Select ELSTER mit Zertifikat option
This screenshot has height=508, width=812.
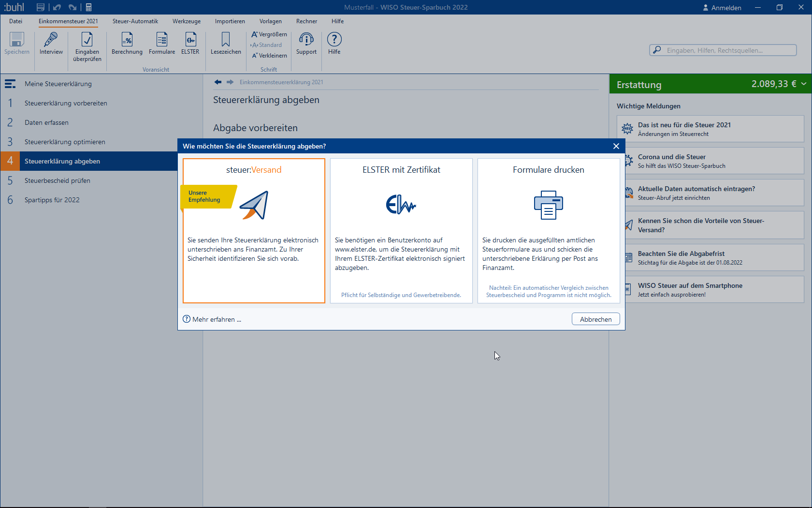pyautogui.click(x=401, y=230)
